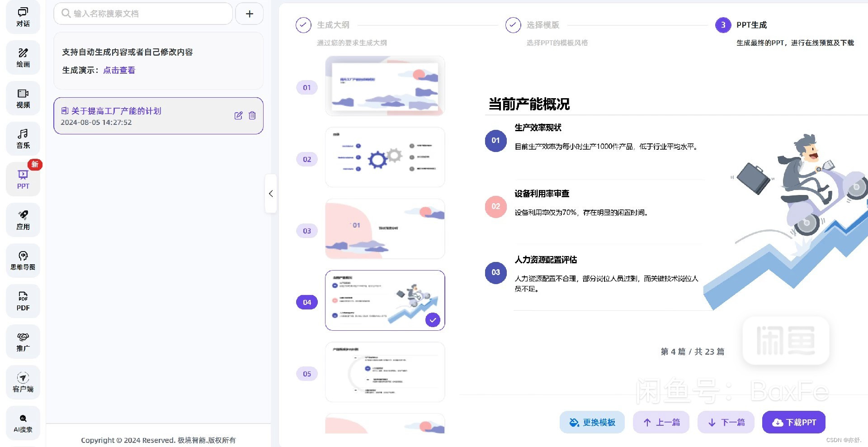Open the 对话 chat section

tap(23, 17)
